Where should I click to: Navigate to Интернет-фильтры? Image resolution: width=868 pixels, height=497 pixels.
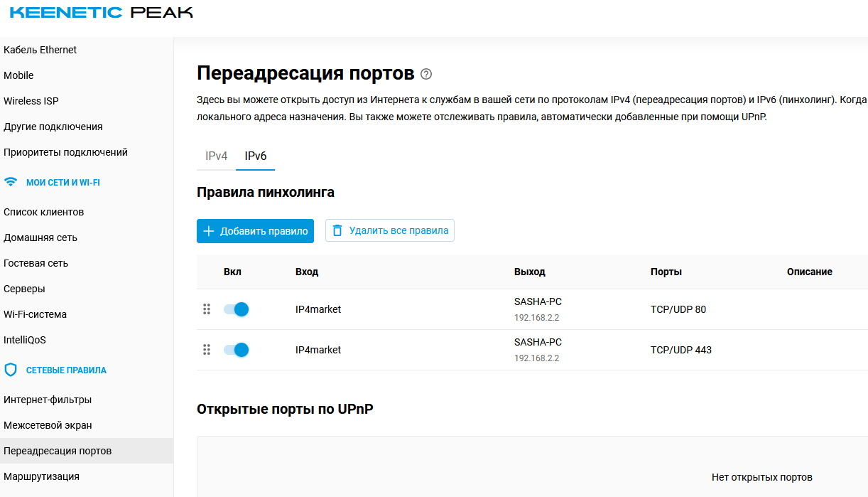[48, 400]
